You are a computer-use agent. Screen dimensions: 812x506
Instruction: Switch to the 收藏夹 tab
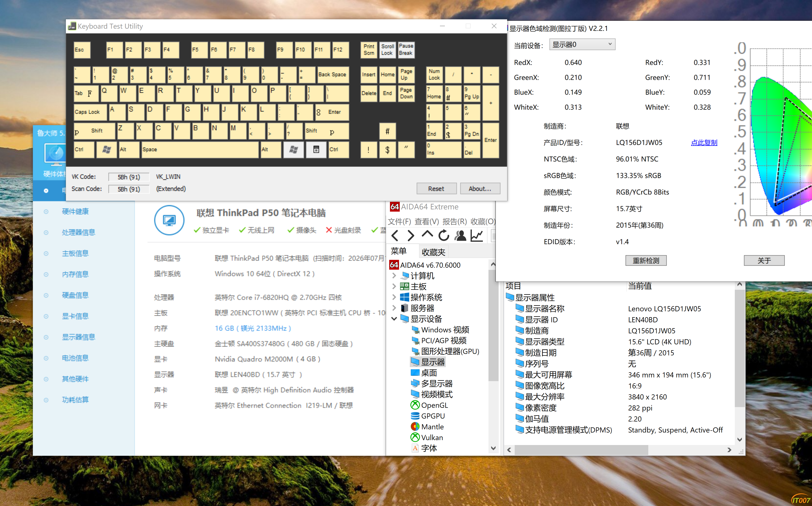433,252
